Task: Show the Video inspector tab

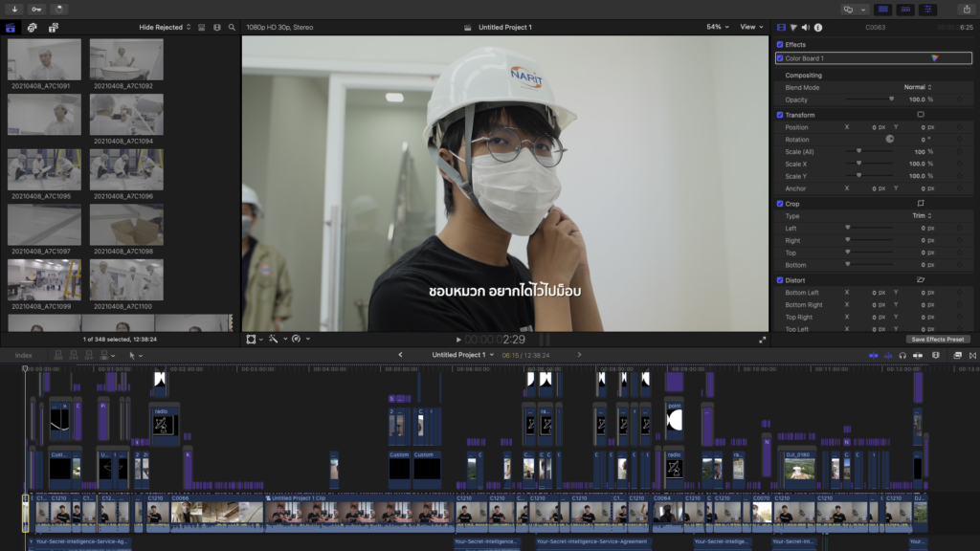Action: 781,28
